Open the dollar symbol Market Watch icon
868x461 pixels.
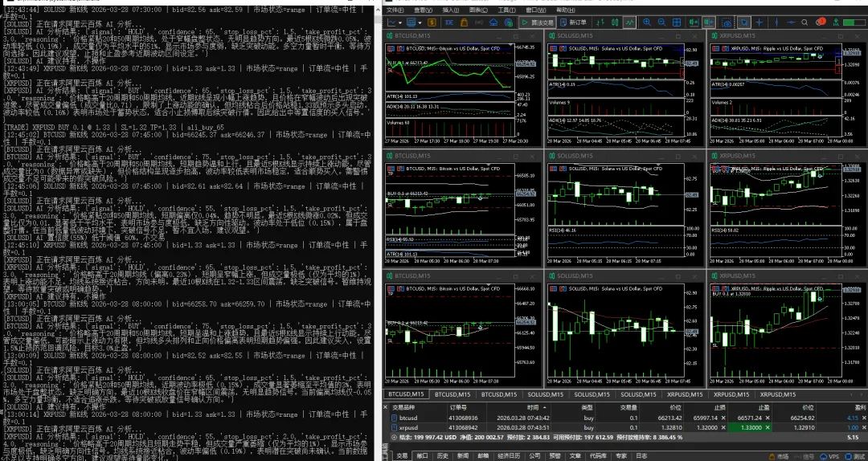tap(432, 22)
